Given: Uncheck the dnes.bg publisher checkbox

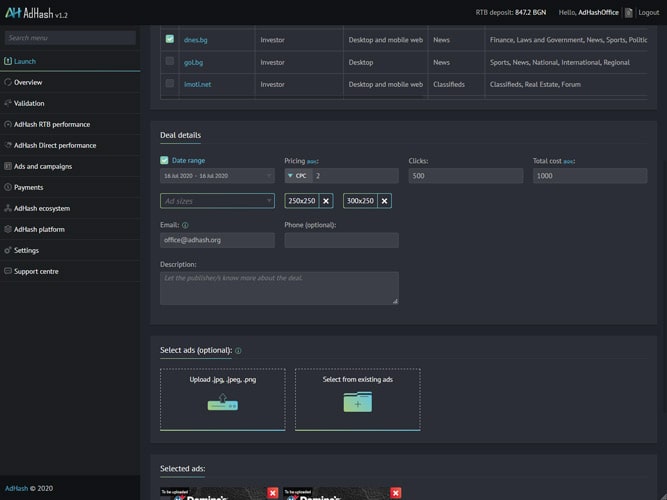Looking at the screenshot, I should (x=170, y=40).
